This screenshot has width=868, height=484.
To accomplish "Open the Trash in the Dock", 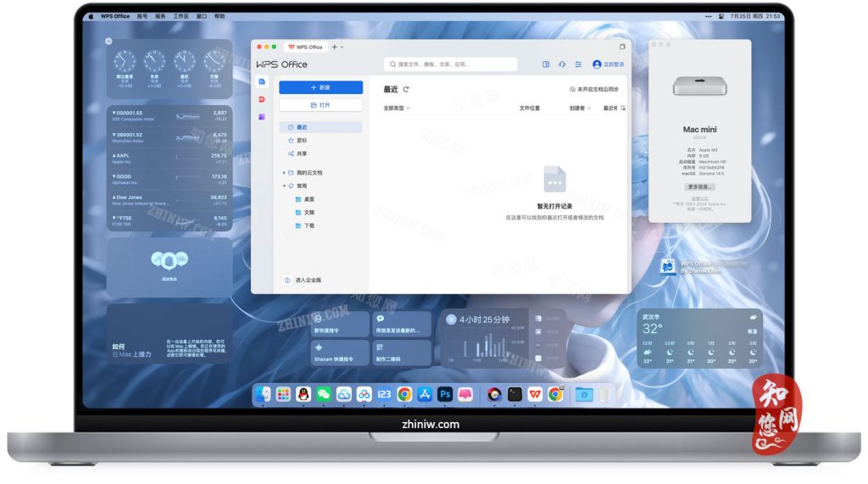I will tap(604, 394).
